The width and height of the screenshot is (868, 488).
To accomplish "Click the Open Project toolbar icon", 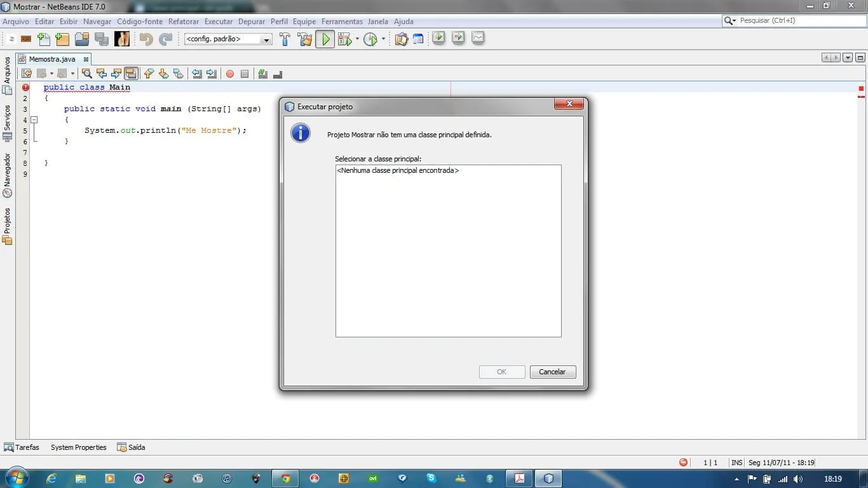I will click(x=82, y=39).
